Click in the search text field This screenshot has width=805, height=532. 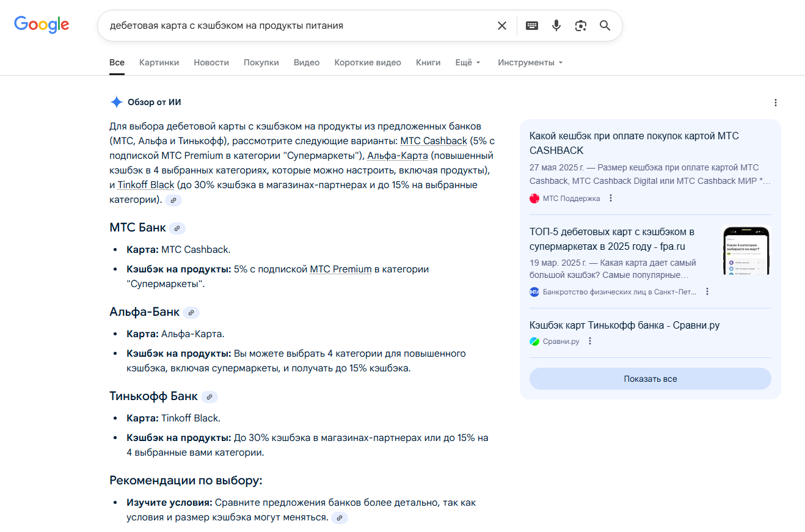click(299, 26)
